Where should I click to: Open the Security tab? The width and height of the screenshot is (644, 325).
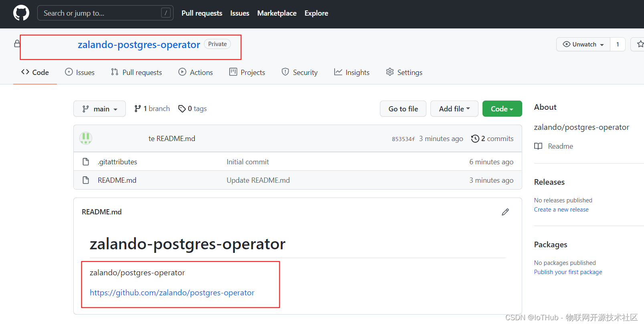pyautogui.click(x=299, y=72)
